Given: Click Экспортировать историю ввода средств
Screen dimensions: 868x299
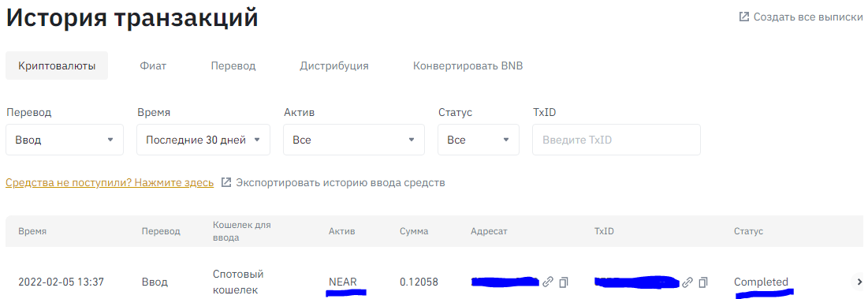Looking at the screenshot, I should click(341, 183).
